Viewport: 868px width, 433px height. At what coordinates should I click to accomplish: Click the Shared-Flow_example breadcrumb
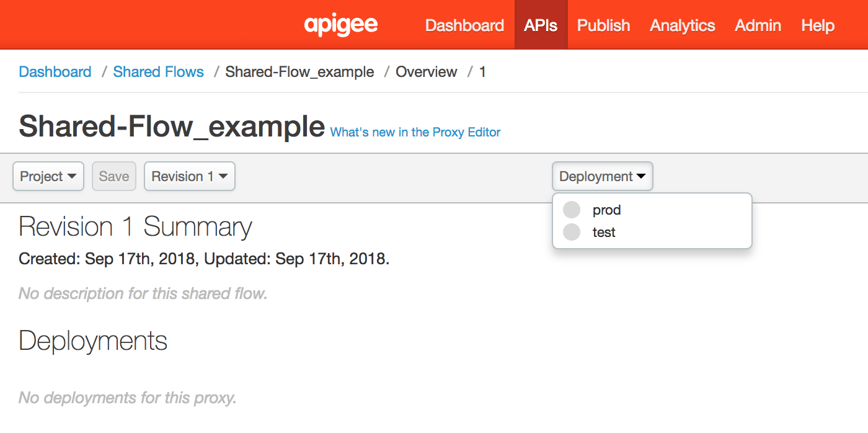tap(299, 72)
